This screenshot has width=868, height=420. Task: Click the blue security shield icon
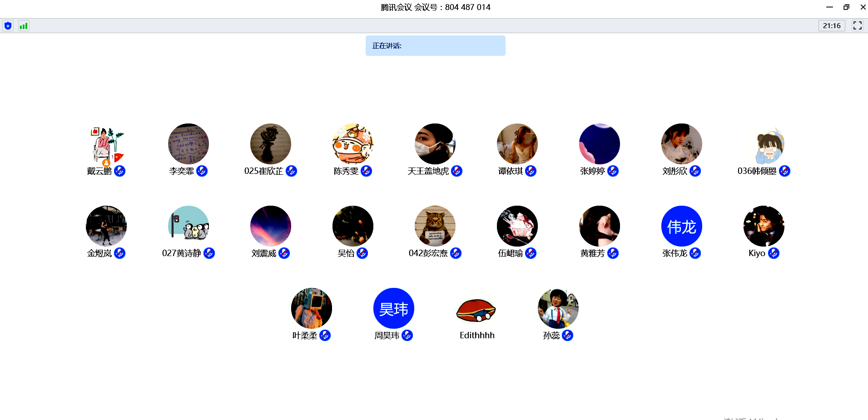(x=8, y=26)
